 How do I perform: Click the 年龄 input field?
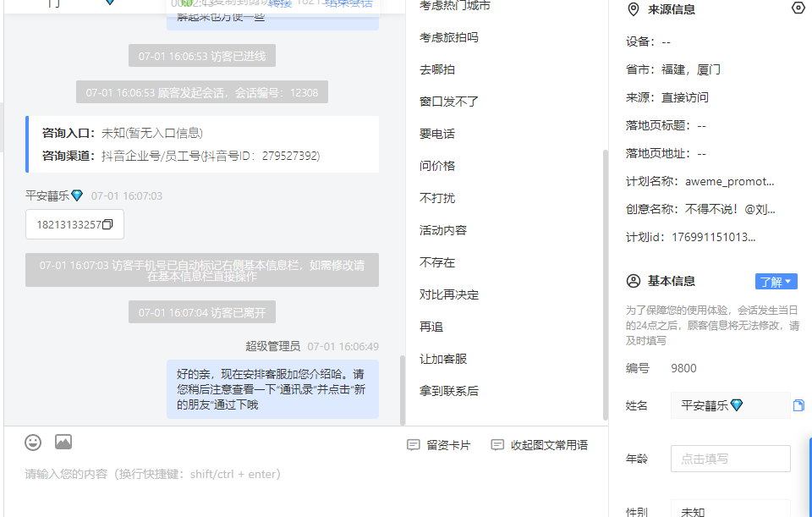730,459
